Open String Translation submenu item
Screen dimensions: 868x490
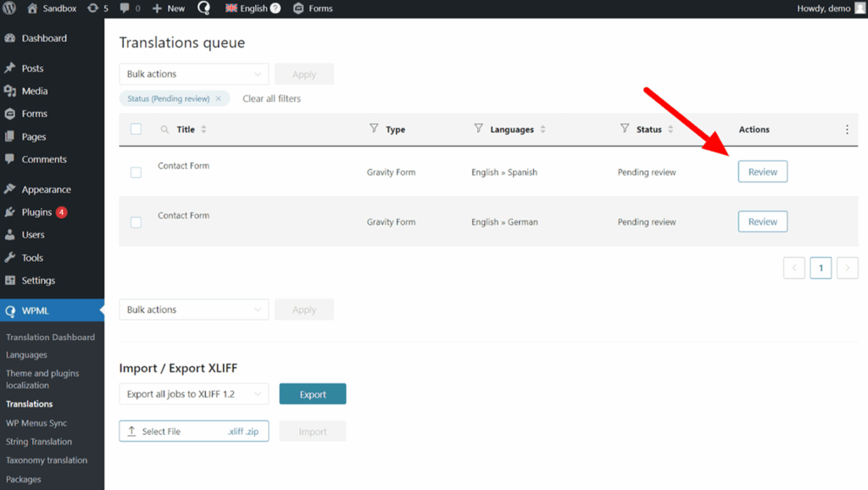39,442
